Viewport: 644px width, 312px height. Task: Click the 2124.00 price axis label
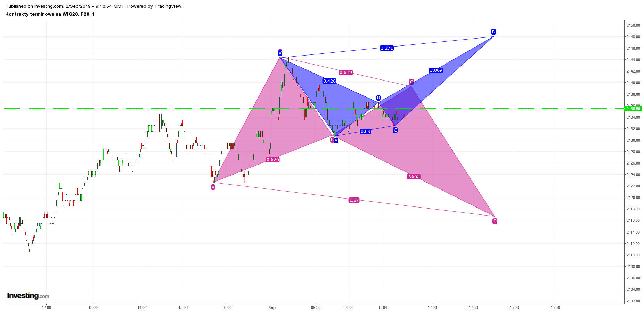[x=633, y=175]
